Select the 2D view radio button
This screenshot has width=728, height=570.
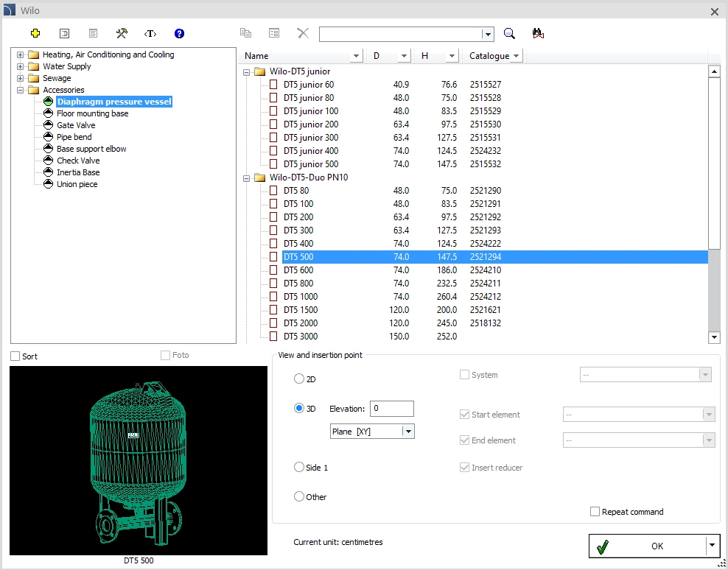tap(299, 379)
